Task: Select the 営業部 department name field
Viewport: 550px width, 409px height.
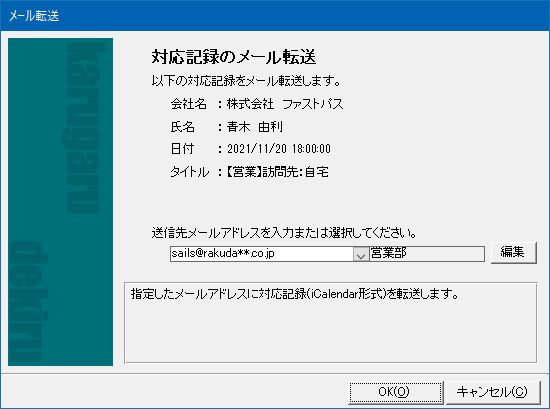Action: pos(427,254)
